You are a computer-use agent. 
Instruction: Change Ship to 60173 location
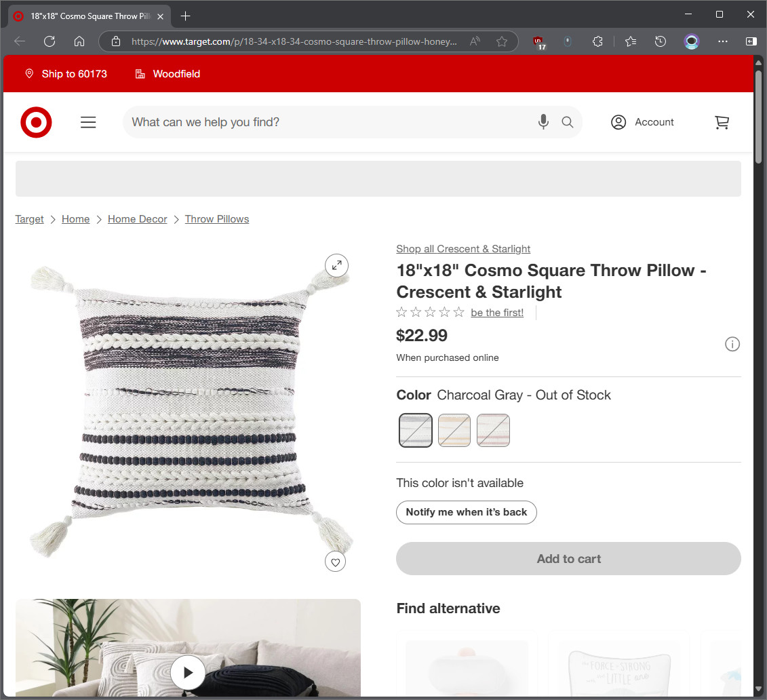(66, 74)
